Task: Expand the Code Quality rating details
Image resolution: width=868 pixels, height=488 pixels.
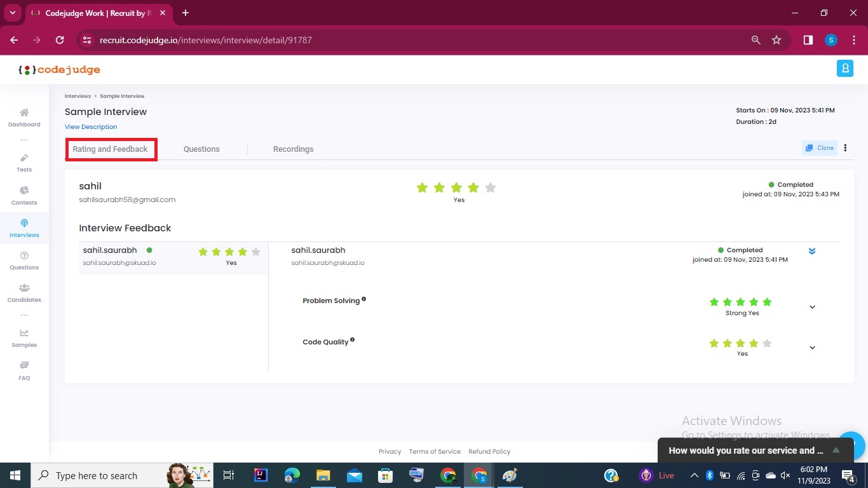Action: click(x=812, y=348)
